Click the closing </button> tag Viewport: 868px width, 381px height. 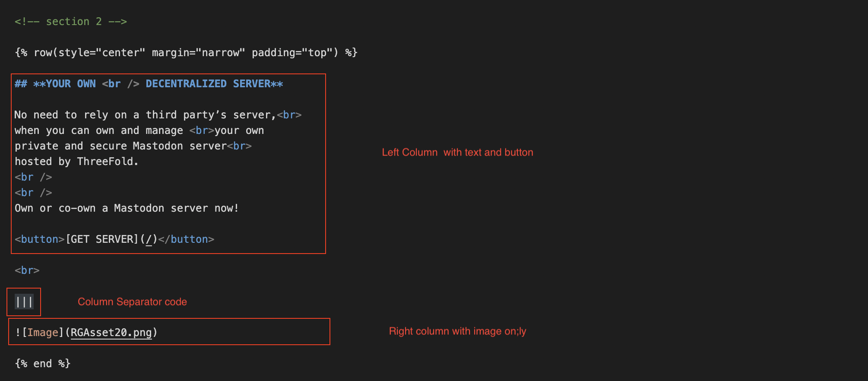point(186,239)
